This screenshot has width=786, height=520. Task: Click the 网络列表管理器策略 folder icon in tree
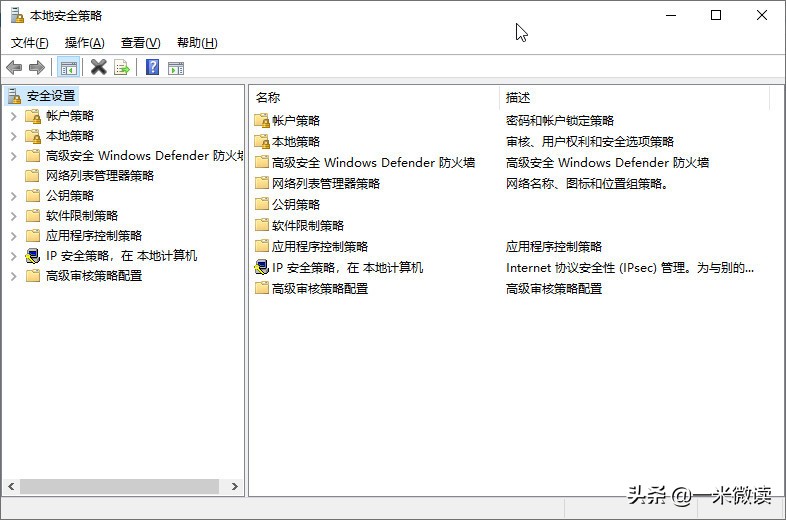(x=33, y=176)
